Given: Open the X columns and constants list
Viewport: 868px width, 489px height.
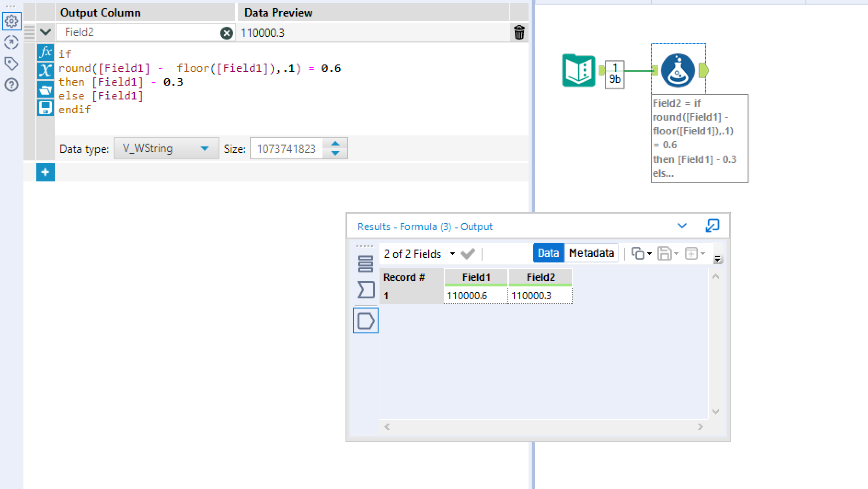Looking at the screenshot, I should point(46,70).
